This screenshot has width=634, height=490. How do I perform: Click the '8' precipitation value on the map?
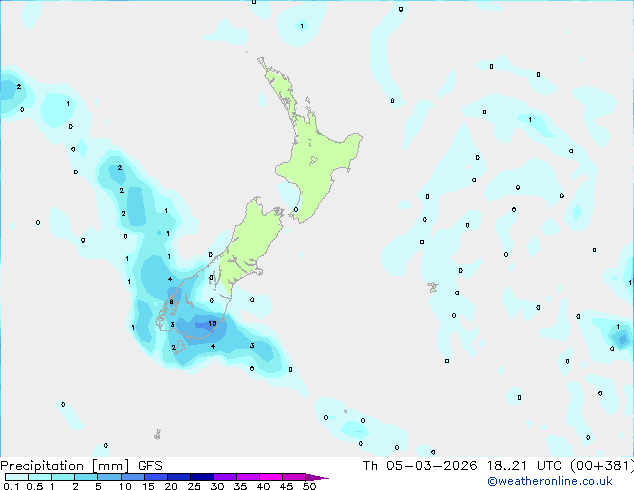click(171, 302)
